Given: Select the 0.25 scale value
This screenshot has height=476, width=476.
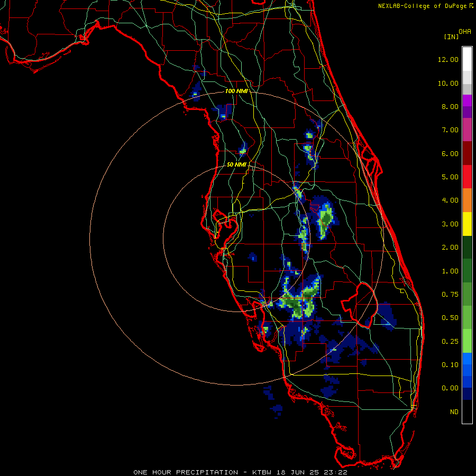Looking at the screenshot, I should point(450,342).
